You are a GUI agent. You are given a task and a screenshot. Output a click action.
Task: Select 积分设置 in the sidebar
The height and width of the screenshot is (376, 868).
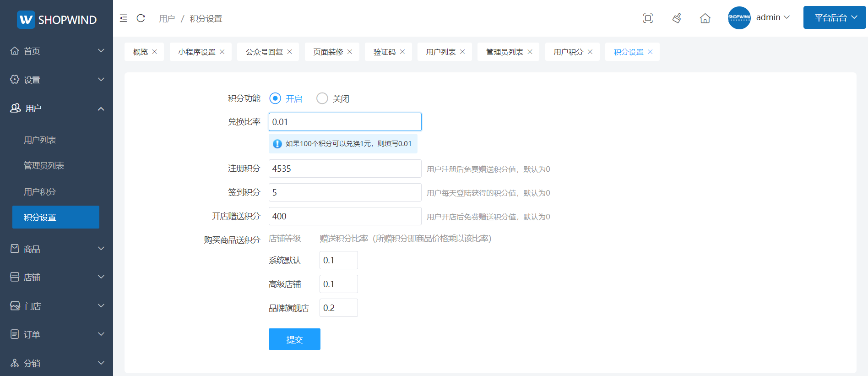pos(56,217)
